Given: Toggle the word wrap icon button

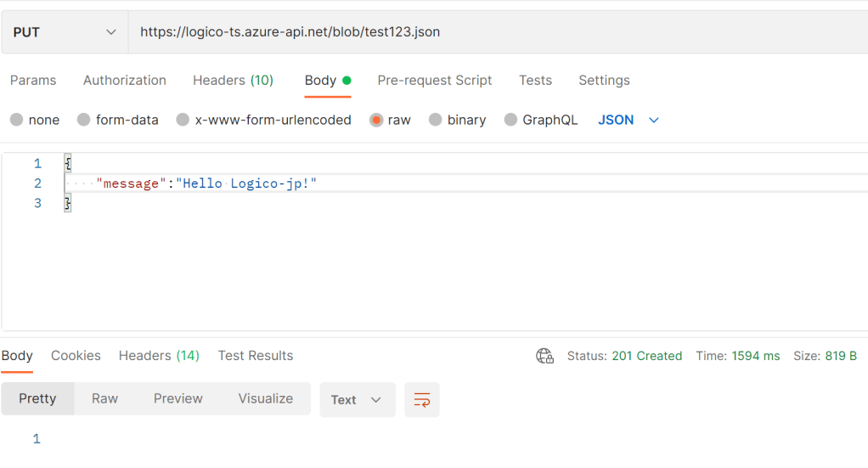Looking at the screenshot, I should tap(422, 399).
